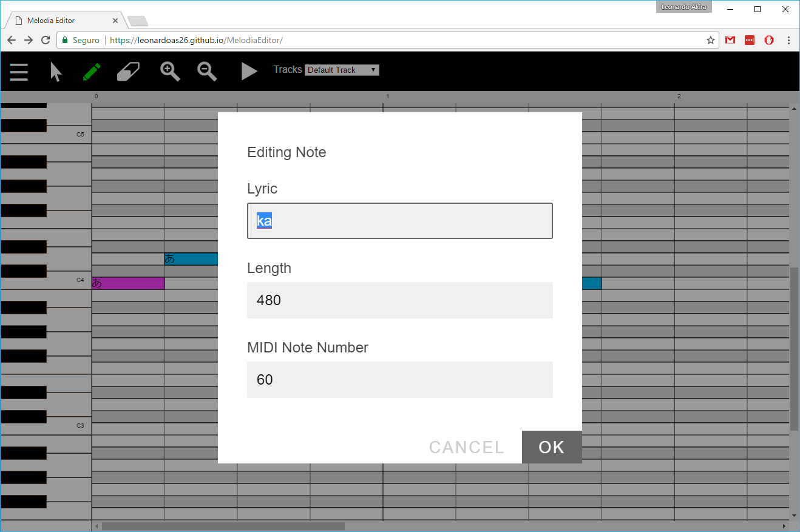Go forward in browser history
This screenshot has height=532, width=800.
coord(29,40)
